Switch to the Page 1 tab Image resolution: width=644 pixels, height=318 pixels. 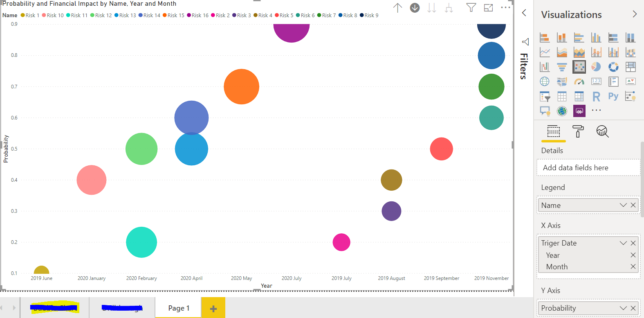(179, 308)
